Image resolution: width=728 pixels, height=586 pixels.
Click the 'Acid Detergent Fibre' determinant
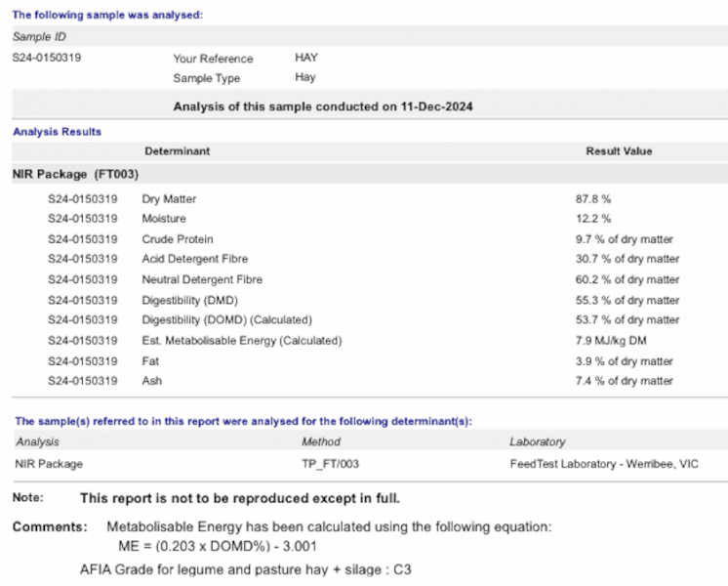[x=194, y=259]
